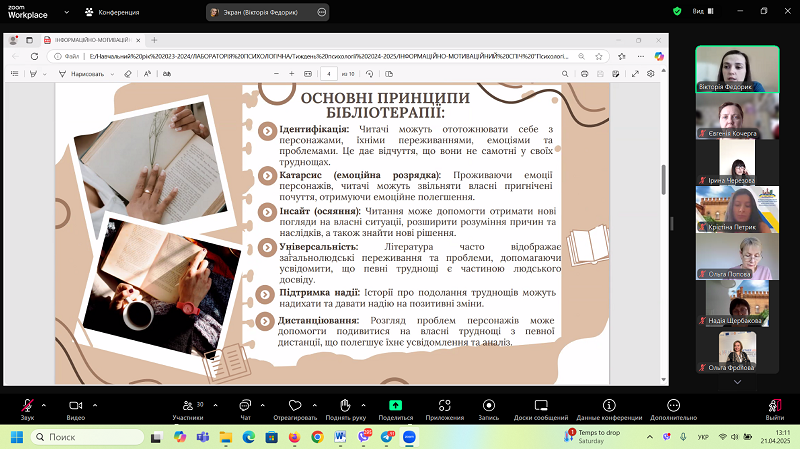Expand the arrow beside Поднять руку

click(363, 405)
